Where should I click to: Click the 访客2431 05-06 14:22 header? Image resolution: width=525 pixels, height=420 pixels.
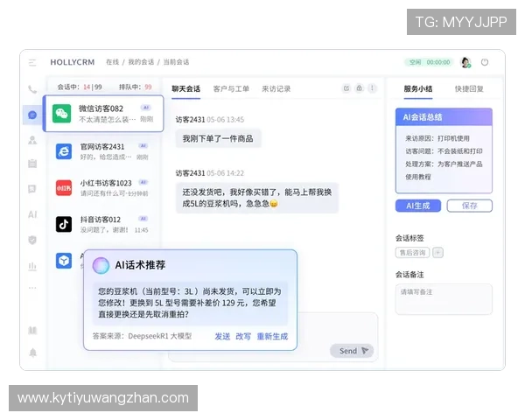210,173
